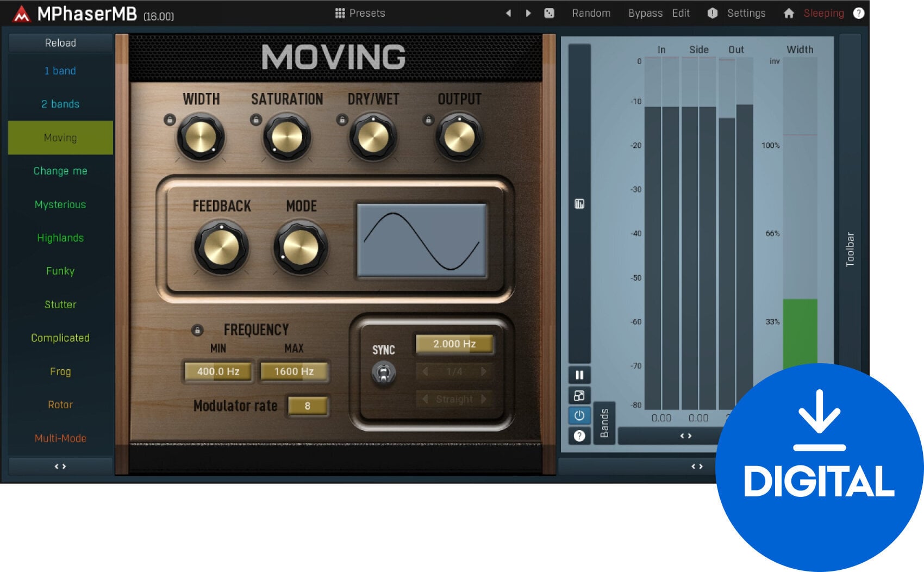
Task: Expand the preset list with the bottom chevrons
Action: point(60,466)
